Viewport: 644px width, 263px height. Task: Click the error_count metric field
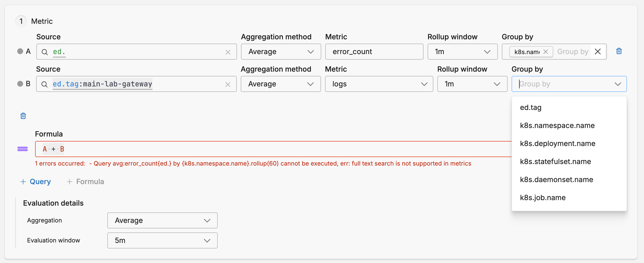[x=374, y=52]
